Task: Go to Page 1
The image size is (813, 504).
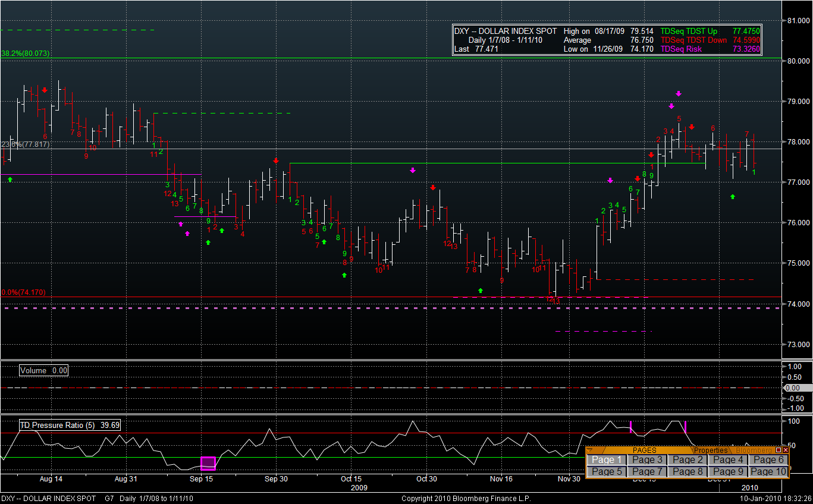Action: click(x=607, y=459)
